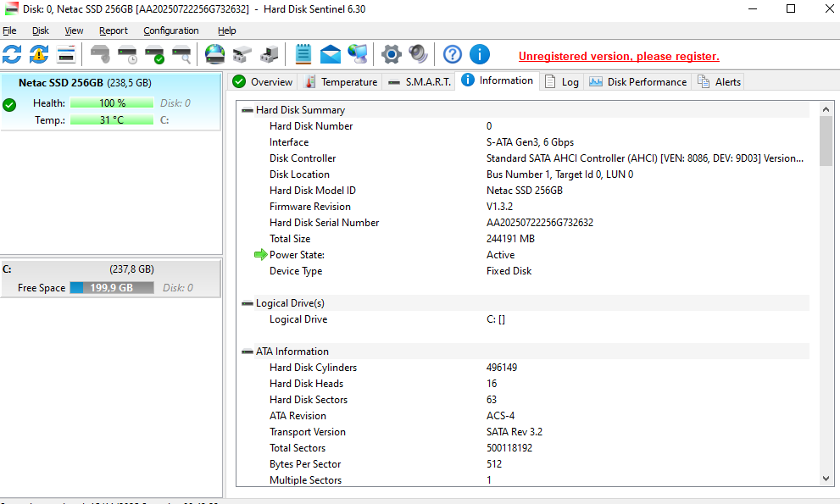840x504 pixels.
Task: Open help with the question mark icon
Action: tap(453, 55)
